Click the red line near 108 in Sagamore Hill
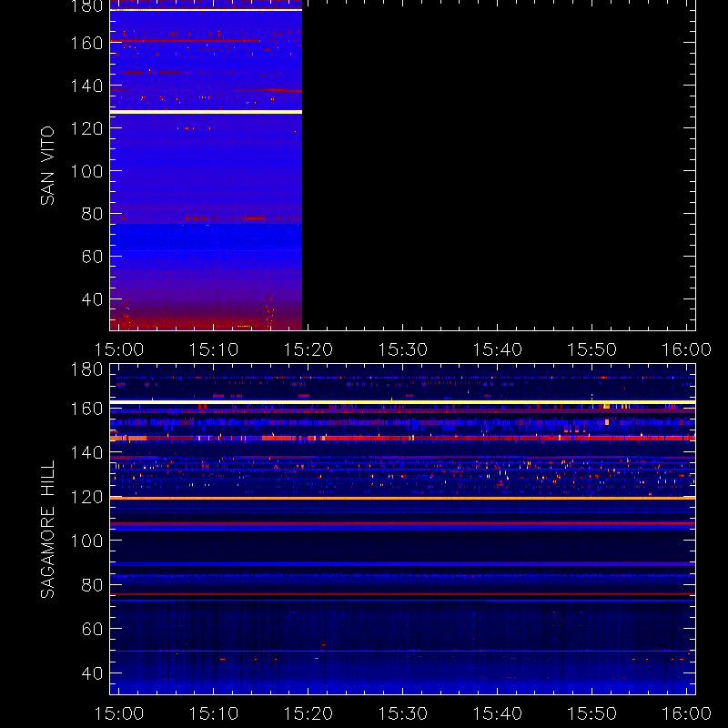This screenshot has height=728, width=728. pyautogui.click(x=402, y=523)
